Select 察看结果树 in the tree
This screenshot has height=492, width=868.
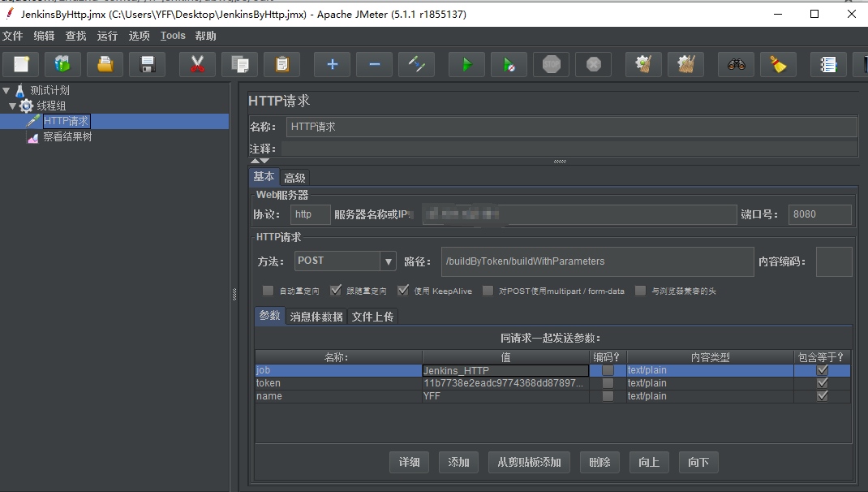coord(67,137)
